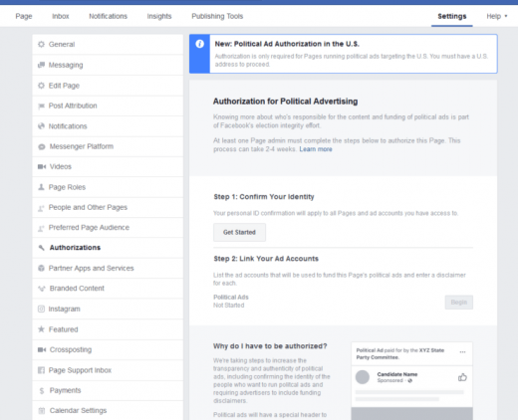Viewport: 518px width, 420px height.
Task: Click the Begin button for Political Ads
Action: click(459, 303)
